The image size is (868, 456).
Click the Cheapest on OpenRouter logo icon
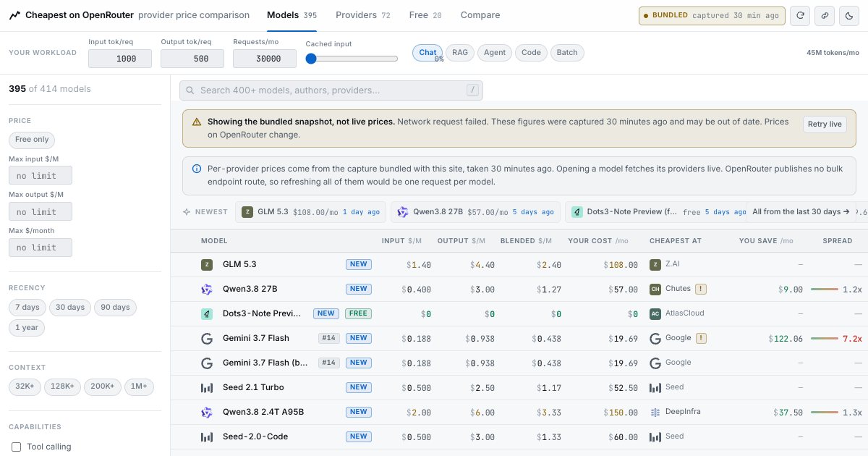coord(15,15)
